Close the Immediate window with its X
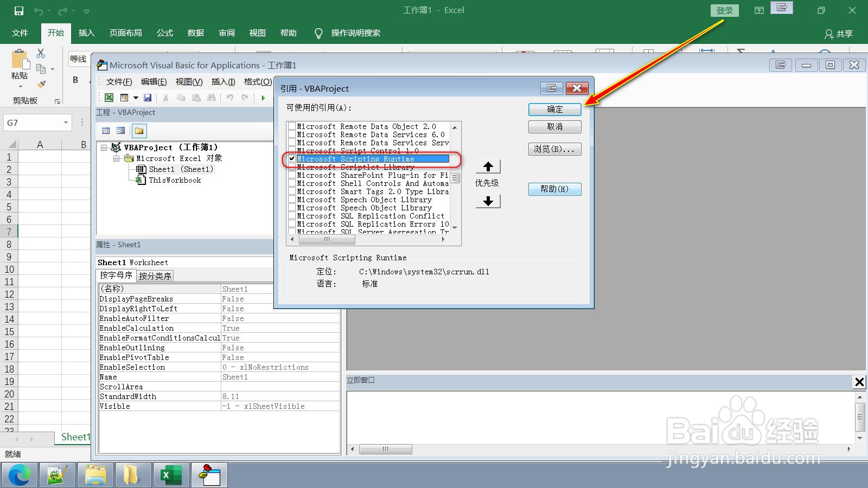The image size is (868, 488). coord(859,382)
